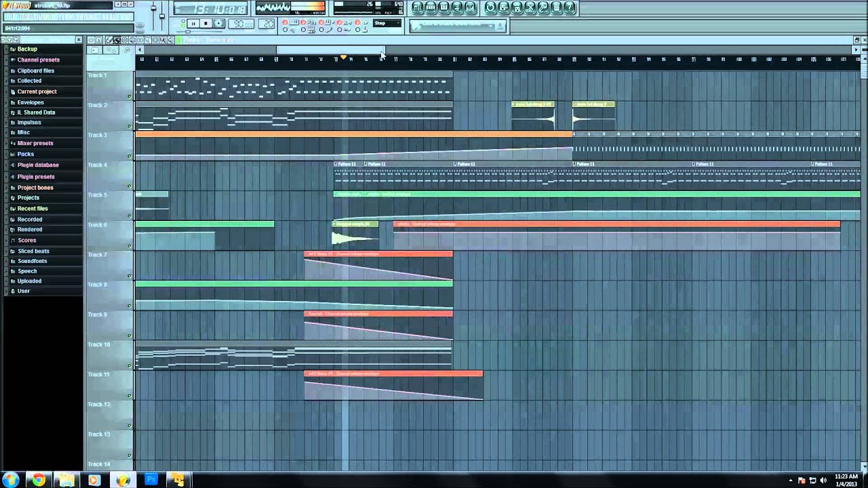Mute Track 8 with its green dot
Screen dimensions: 868x488
point(130,306)
